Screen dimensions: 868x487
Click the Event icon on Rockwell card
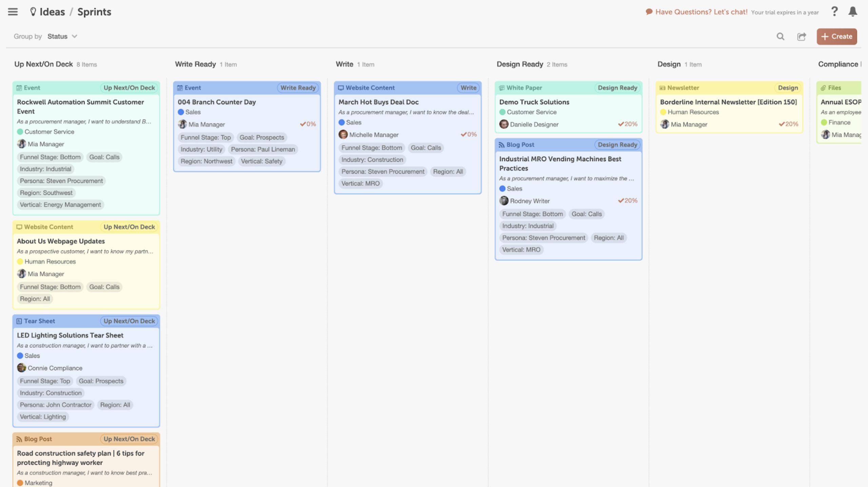pyautogui.click(x=19, y=87)
